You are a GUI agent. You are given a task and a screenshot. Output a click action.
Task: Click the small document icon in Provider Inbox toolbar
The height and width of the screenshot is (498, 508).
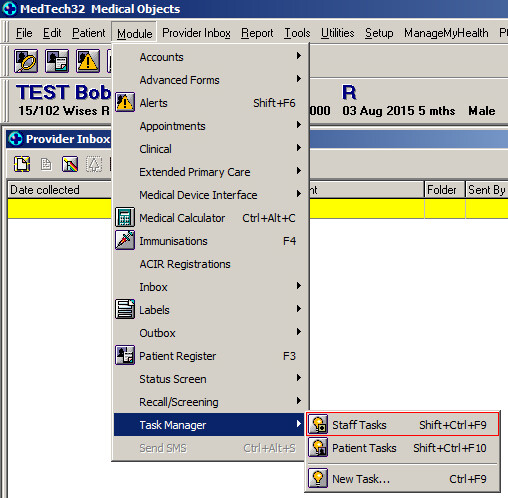point(46,164)
